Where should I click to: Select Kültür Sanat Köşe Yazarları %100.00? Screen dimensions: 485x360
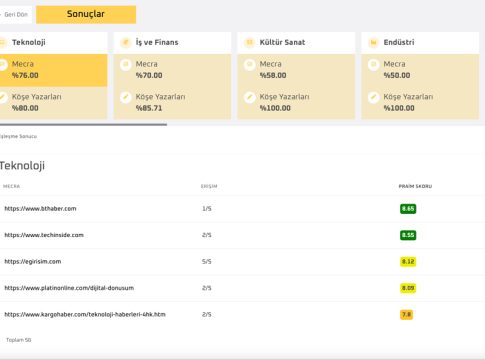tap(296, 103)
